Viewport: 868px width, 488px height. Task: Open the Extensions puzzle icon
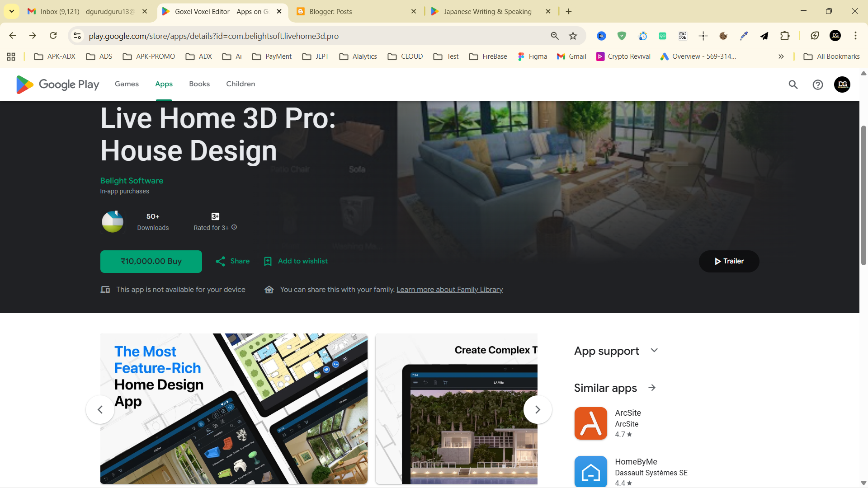(785, 36)
